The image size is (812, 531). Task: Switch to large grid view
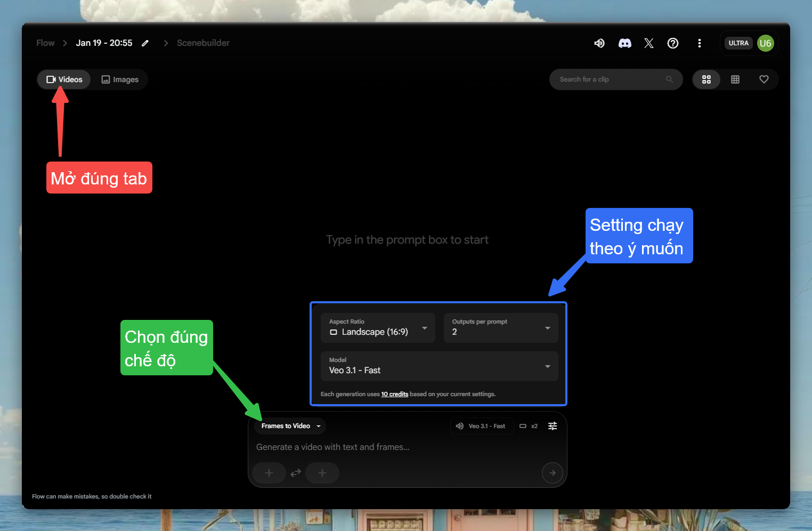pos(707,79)
